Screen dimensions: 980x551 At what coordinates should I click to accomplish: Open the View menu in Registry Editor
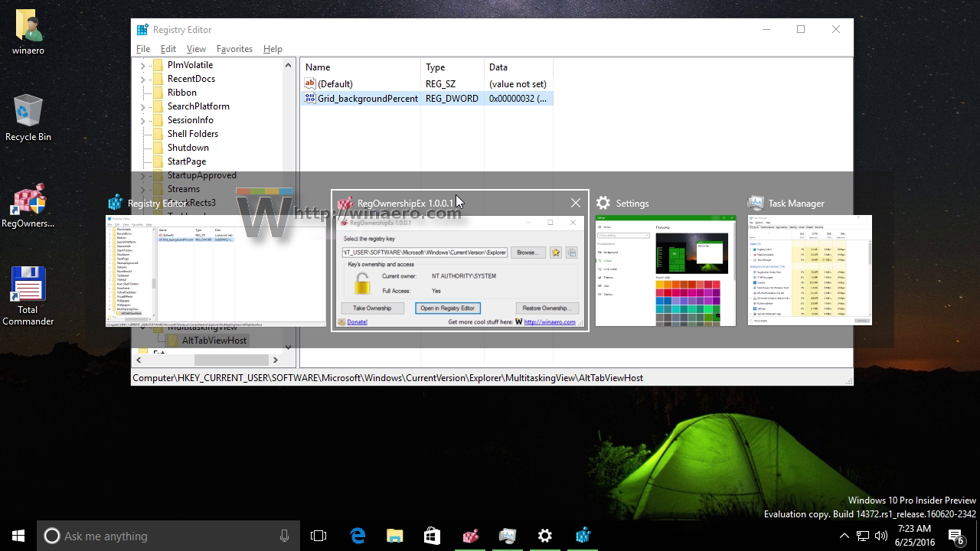tap(196, 48)
